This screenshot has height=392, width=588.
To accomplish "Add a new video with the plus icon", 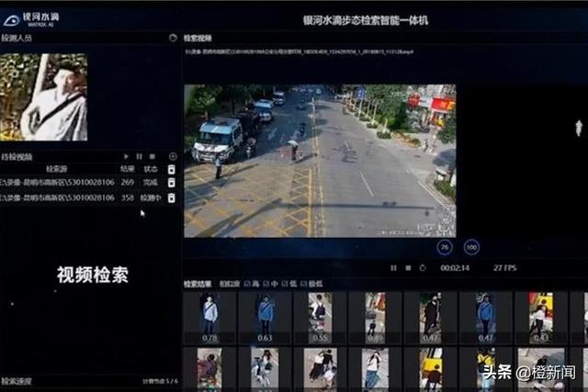I will tap(173, 156).
